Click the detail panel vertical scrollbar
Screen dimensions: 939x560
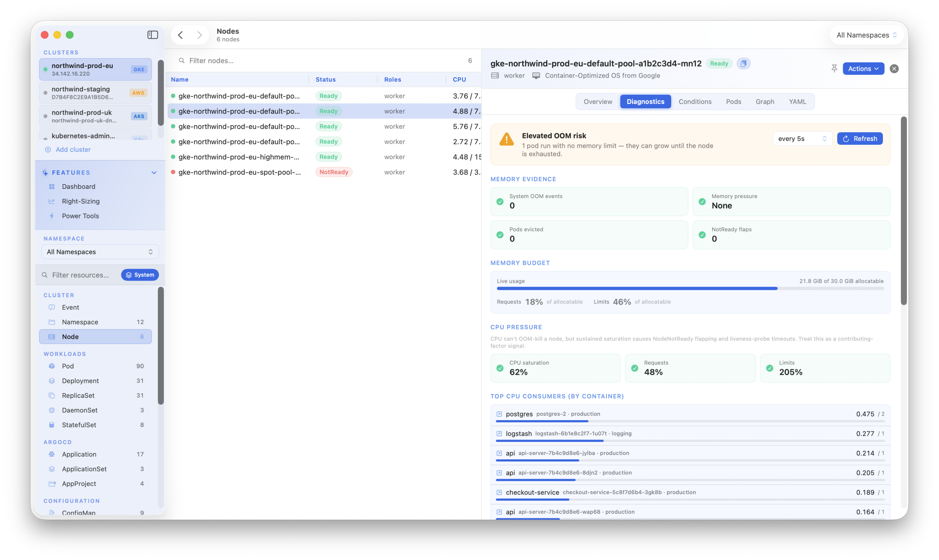903,211
